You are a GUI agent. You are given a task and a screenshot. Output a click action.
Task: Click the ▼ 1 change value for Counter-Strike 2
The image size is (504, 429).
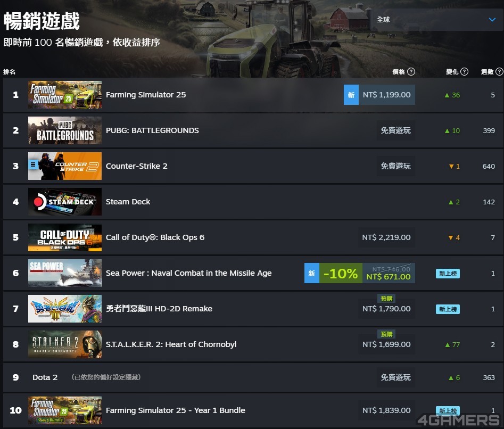click(455, 167)
